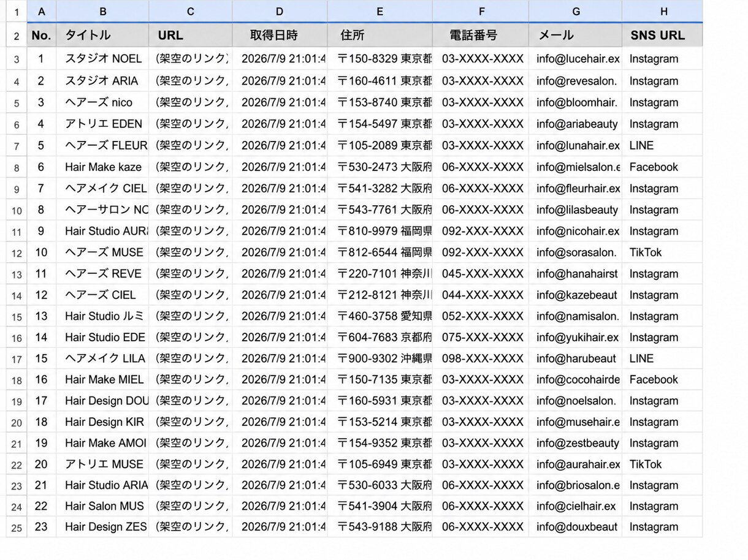This screenshot has height=560, width=748.
Task: Select the 'アトリエ MUSE' cell
Action: (102, 464)
